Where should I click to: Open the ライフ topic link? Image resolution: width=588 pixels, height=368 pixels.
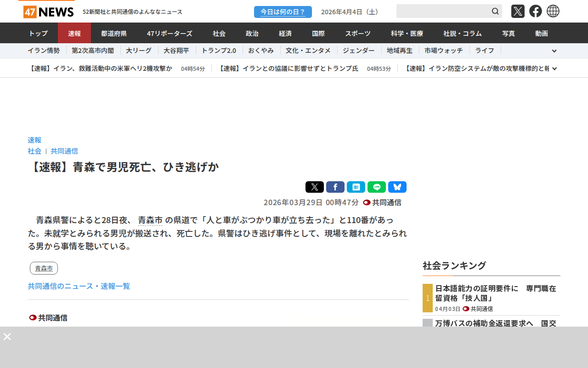(485, 51)
